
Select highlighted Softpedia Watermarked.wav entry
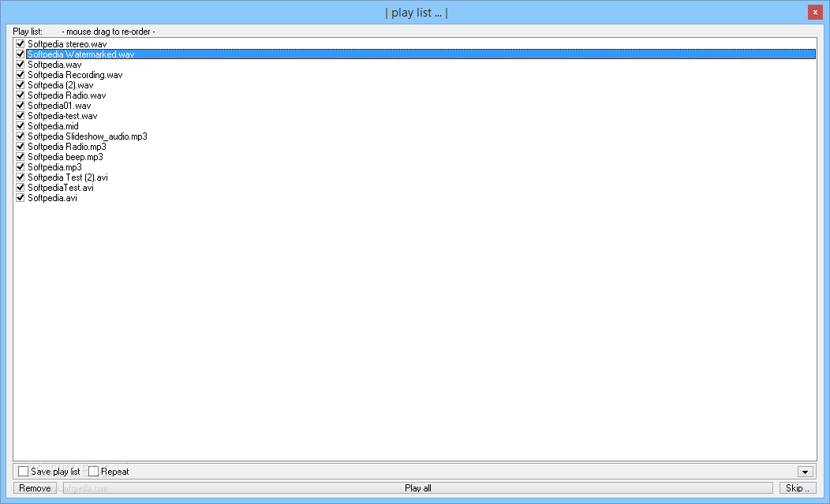421,54
